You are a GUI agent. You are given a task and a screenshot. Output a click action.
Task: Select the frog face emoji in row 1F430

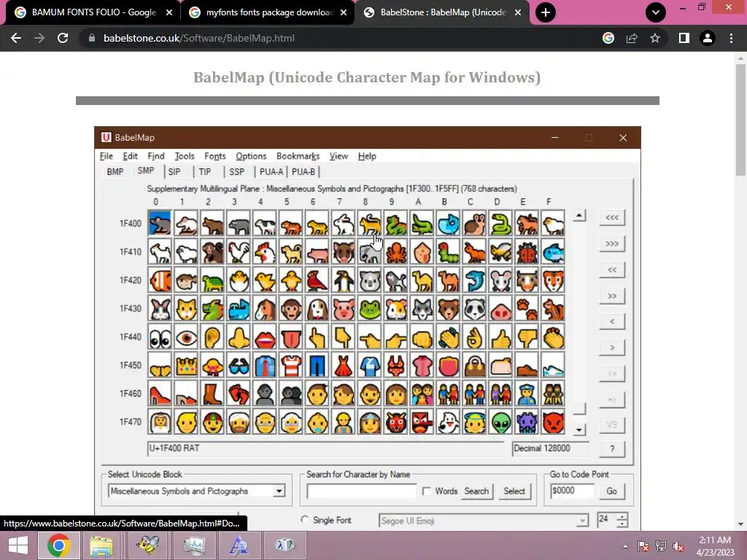pyautogui.click(x=369, y=308)
